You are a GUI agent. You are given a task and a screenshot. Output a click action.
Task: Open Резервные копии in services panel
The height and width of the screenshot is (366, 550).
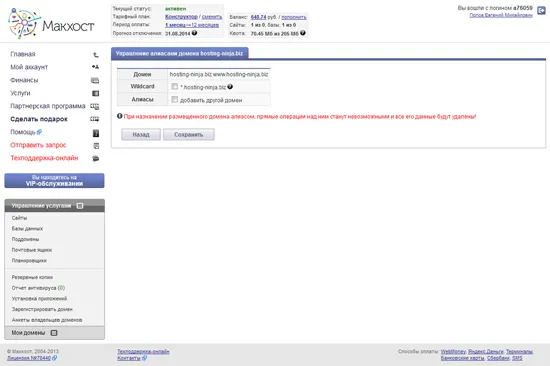32,277
